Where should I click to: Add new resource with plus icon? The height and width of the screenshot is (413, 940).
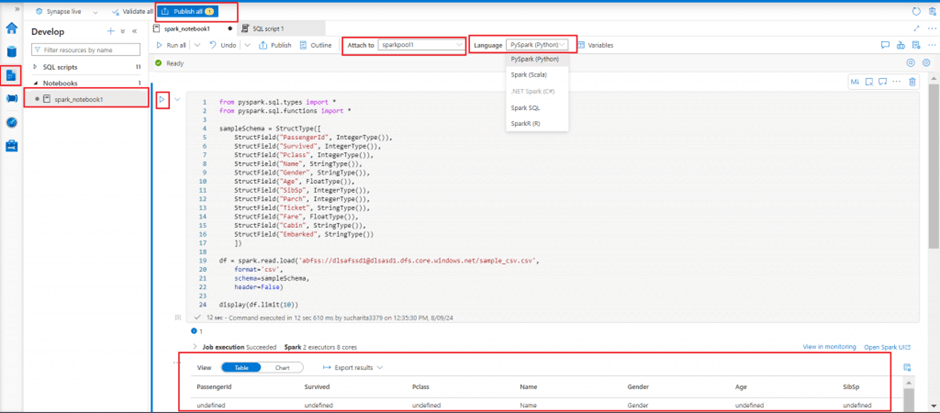tap(111, 32)
